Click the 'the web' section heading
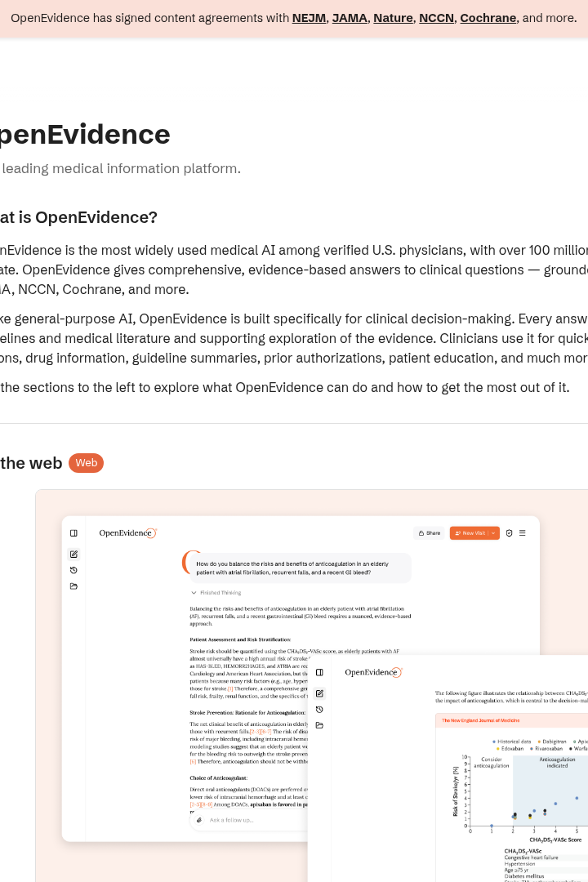This screenshot has height=882, width=588. coord(31,463)
